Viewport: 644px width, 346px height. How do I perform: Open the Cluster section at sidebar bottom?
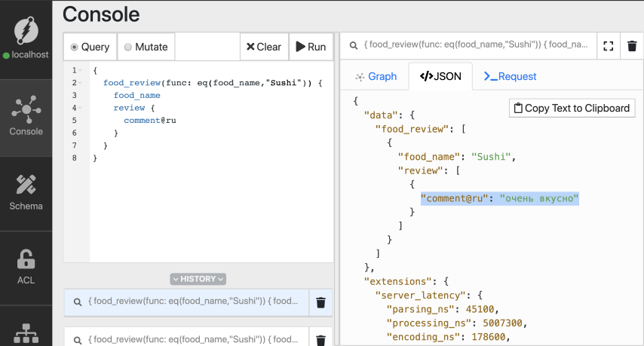pos(26,333)
